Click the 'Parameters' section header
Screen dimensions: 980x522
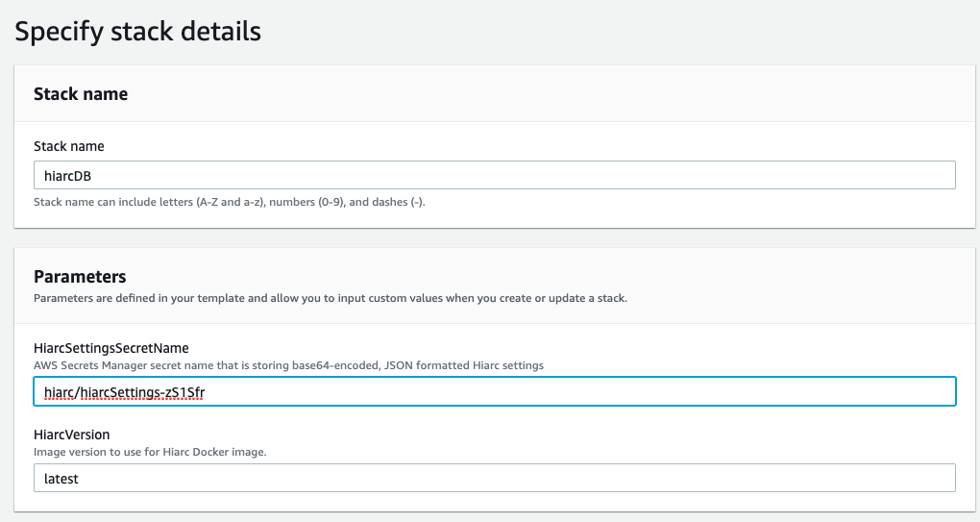(x=80, y=276)
